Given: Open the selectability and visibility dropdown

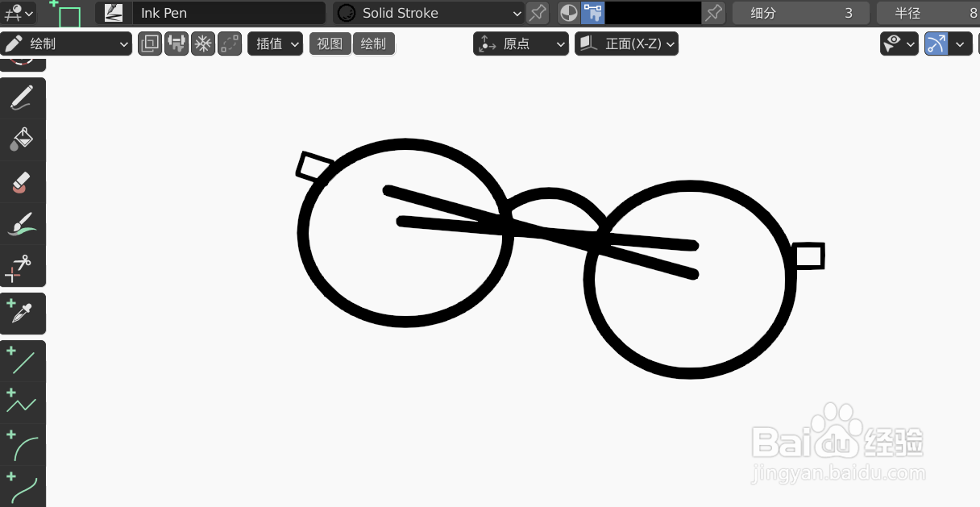Looking at the screenshot, I should click(x=900, y=44).
